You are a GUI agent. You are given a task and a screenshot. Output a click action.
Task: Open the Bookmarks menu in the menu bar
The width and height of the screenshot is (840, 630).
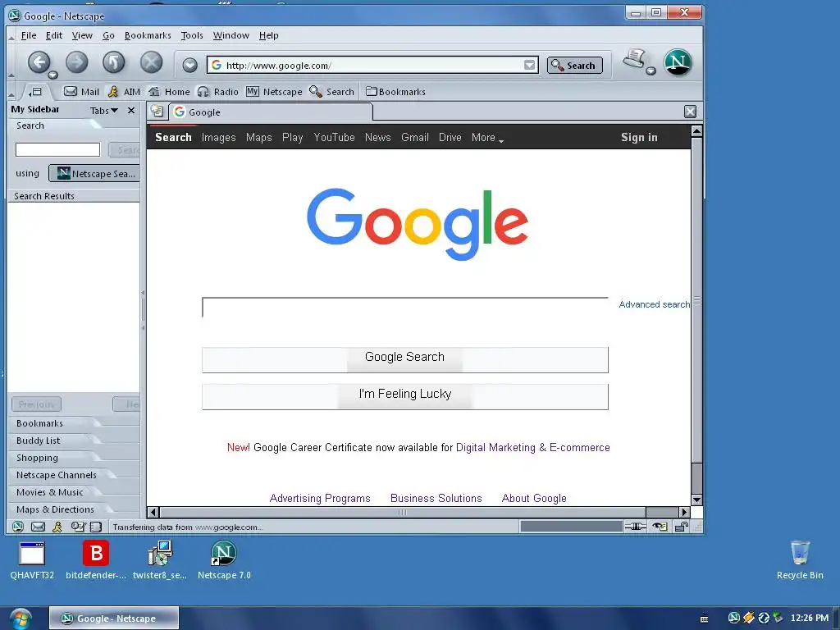click(x=148, y=35)
